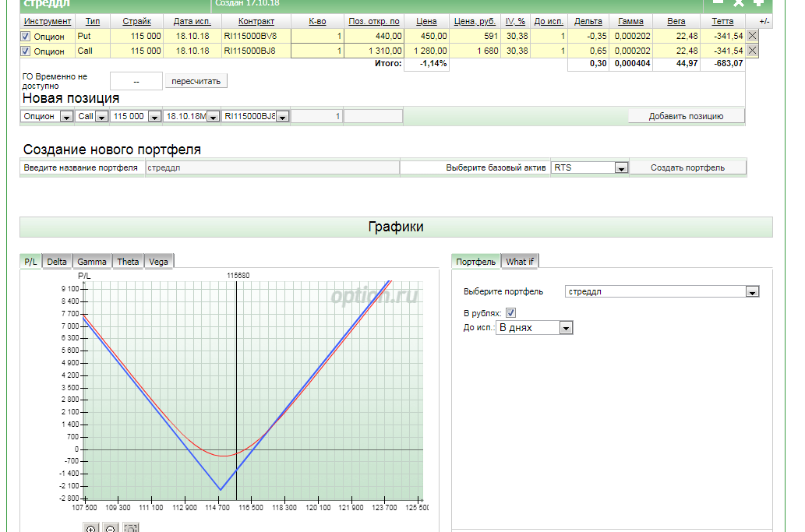Open the 'В днях' expiry dropdown
The height and width of the screenshot is (532, 805).
(566, 329)
